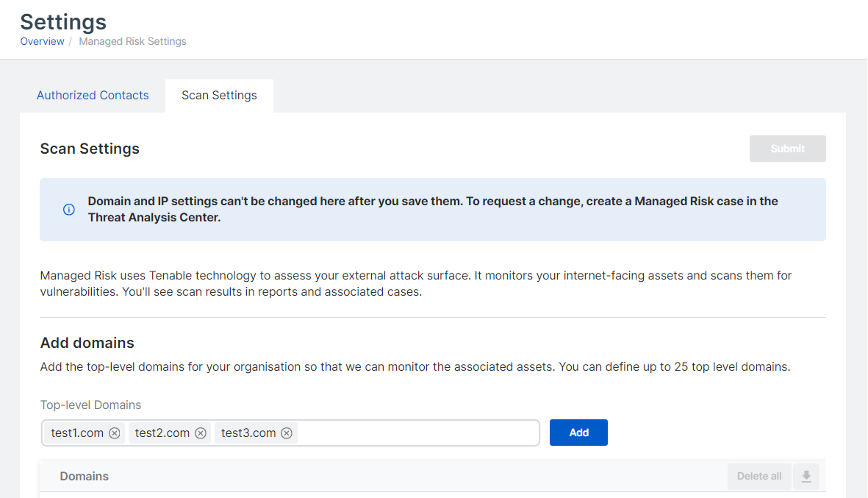
Task: Click the Domains column header
Action: tap(85, 477)
